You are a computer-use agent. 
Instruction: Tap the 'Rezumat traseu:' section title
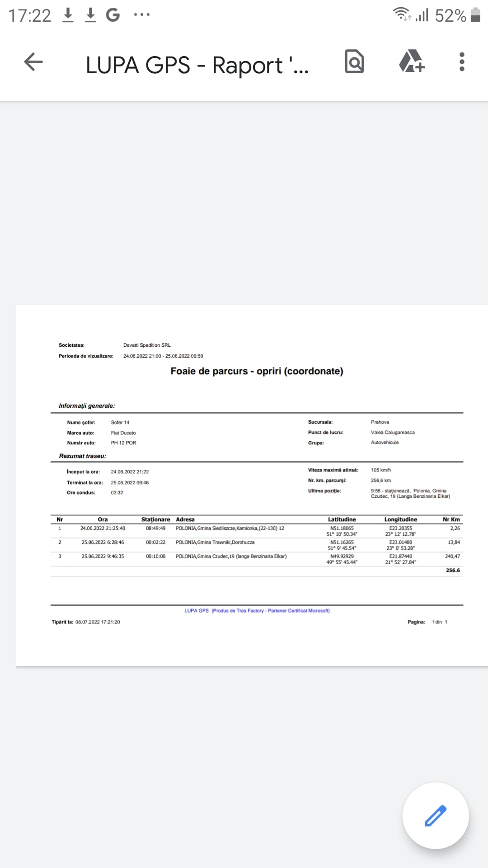82,456
